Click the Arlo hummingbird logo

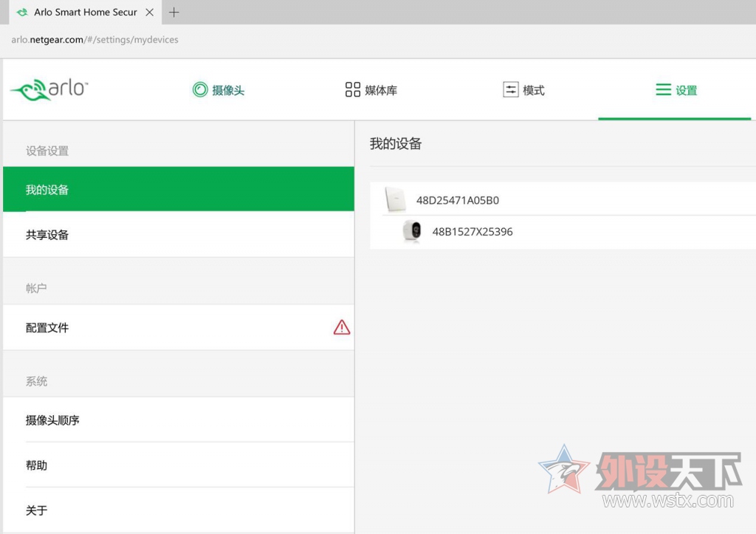49,89
